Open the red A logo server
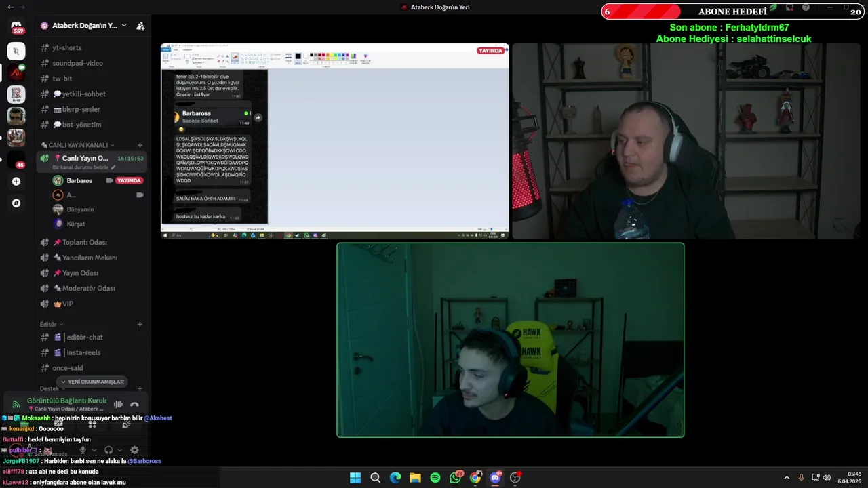868x488 pixels. [16, 73]
